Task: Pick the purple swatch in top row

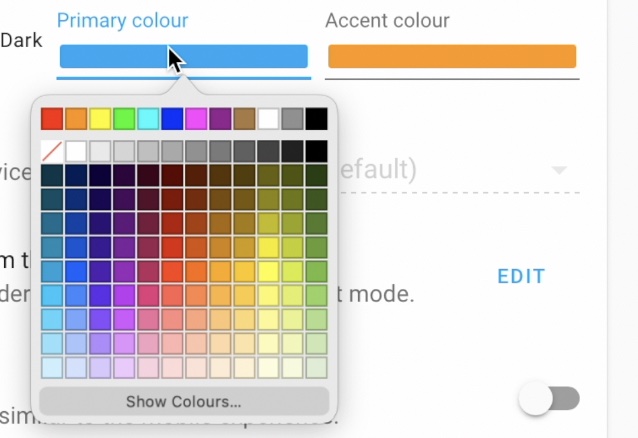Action: [x=220, y=119]
